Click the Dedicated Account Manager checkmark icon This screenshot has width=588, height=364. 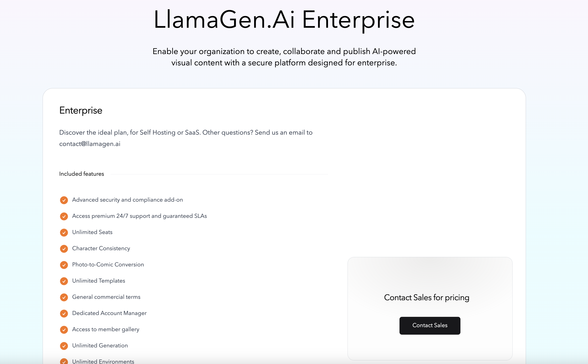(64, 313)
